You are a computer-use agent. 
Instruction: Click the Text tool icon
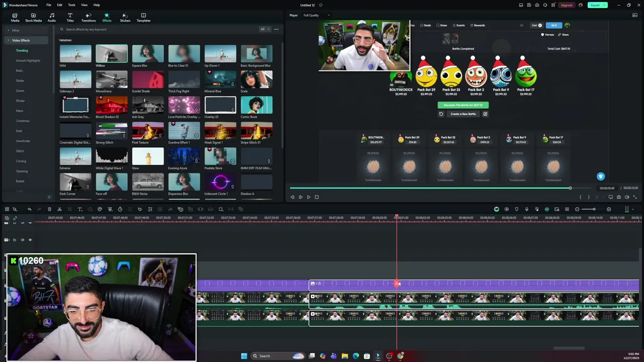tap(79, 209)
